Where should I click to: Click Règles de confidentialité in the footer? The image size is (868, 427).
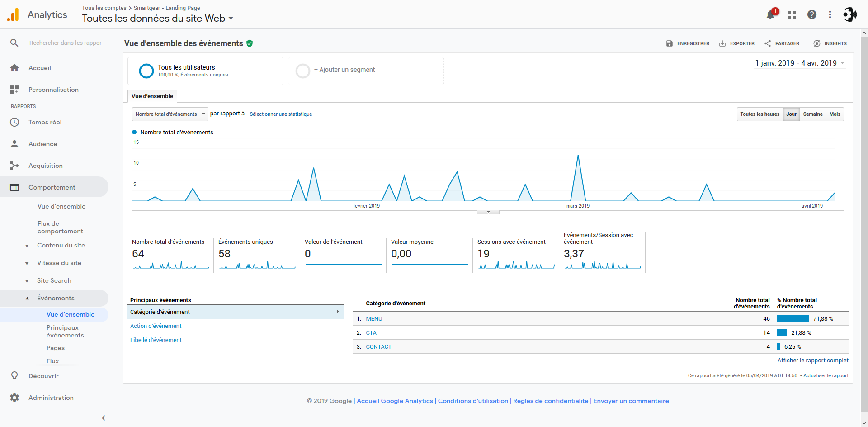[551, 401]
